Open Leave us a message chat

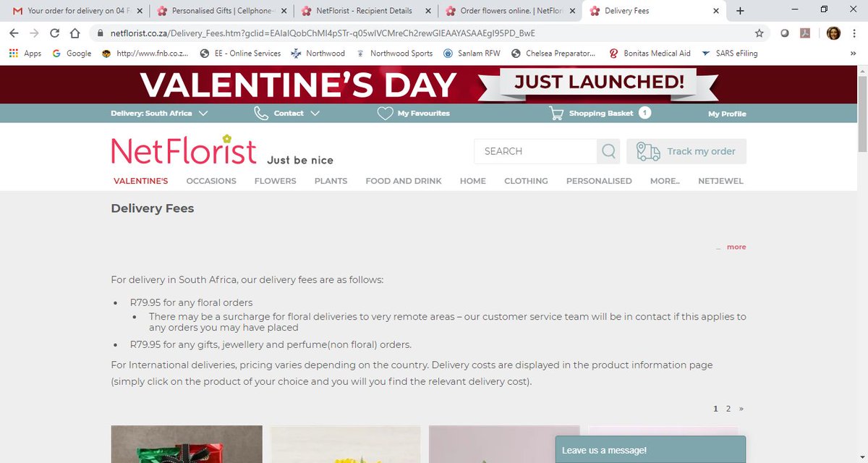point(650,449)
